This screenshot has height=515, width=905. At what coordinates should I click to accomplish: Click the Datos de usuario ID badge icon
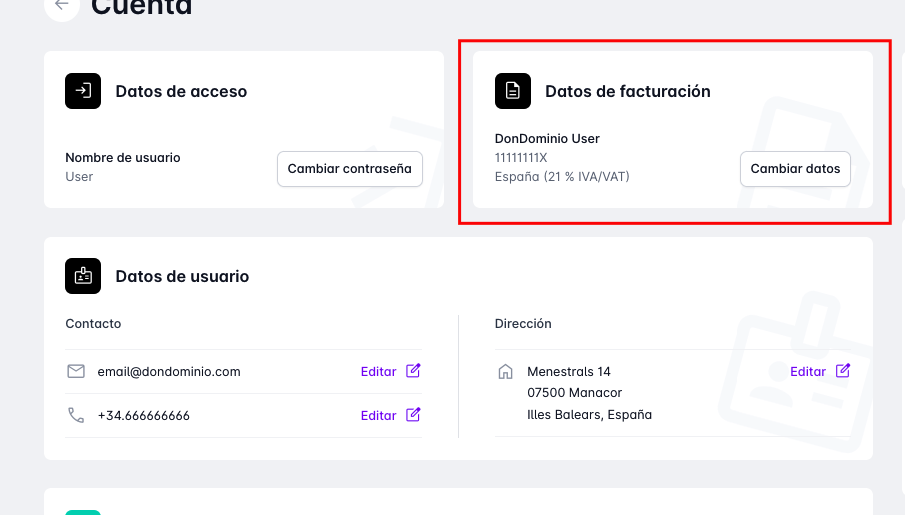point(83,276)
